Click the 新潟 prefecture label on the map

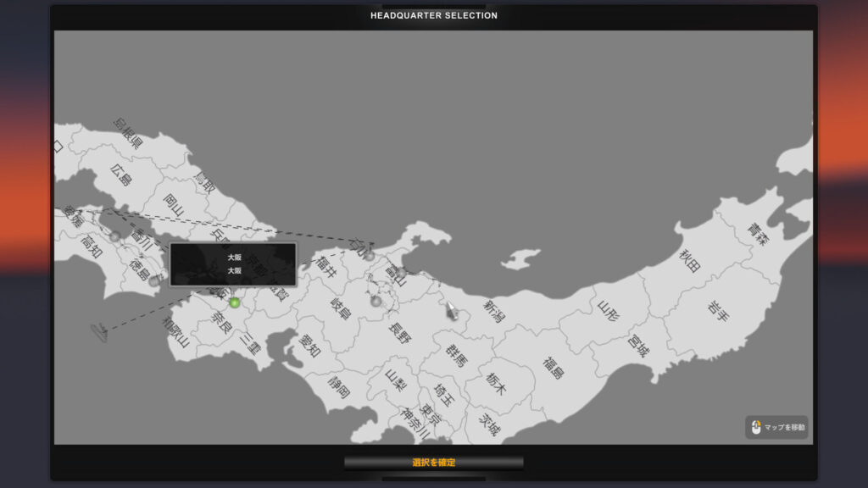click(493, 311)
